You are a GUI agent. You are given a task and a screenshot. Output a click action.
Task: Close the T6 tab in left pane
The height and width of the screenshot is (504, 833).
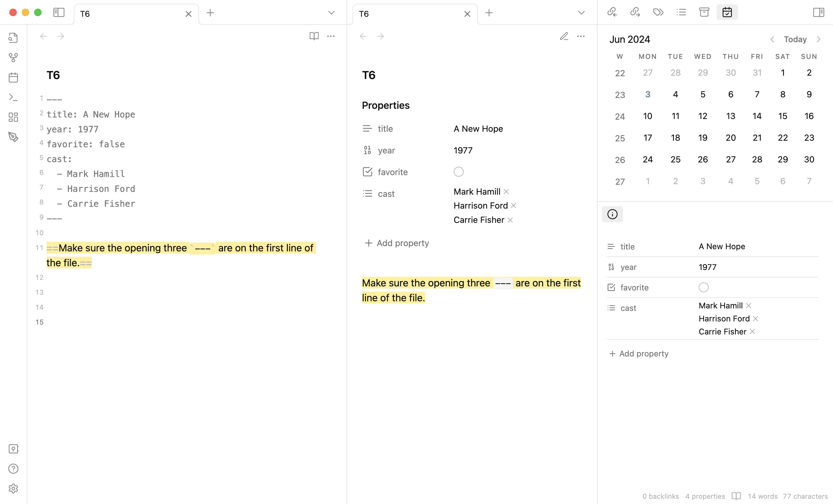[189, 14]
